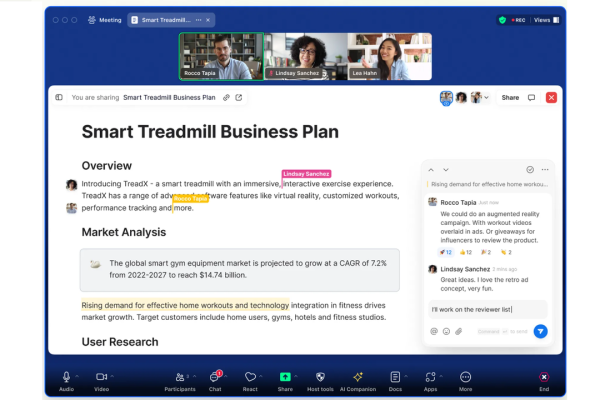600x400 pixels.
Task: Click the Market Analysis heading
Action: coord(124,232)
